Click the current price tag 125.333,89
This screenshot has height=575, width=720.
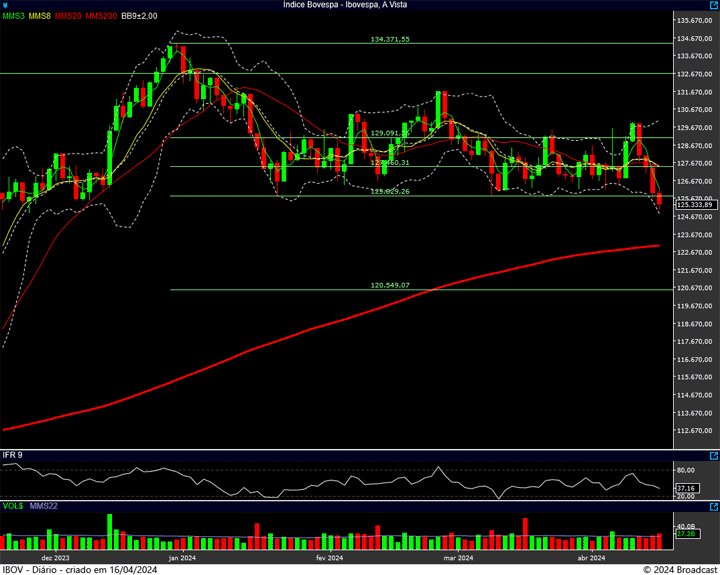pyautogui.click(x=692, y=204)
